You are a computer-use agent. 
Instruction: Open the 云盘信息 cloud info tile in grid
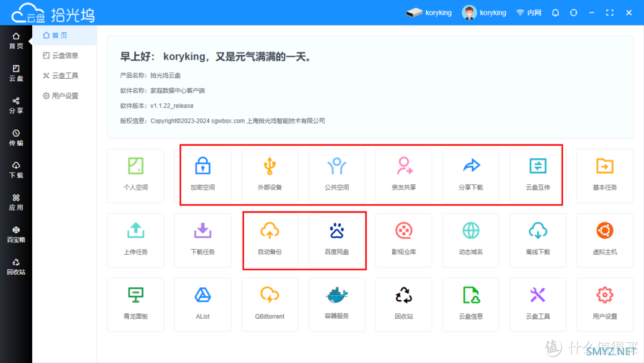pos(470,304)
